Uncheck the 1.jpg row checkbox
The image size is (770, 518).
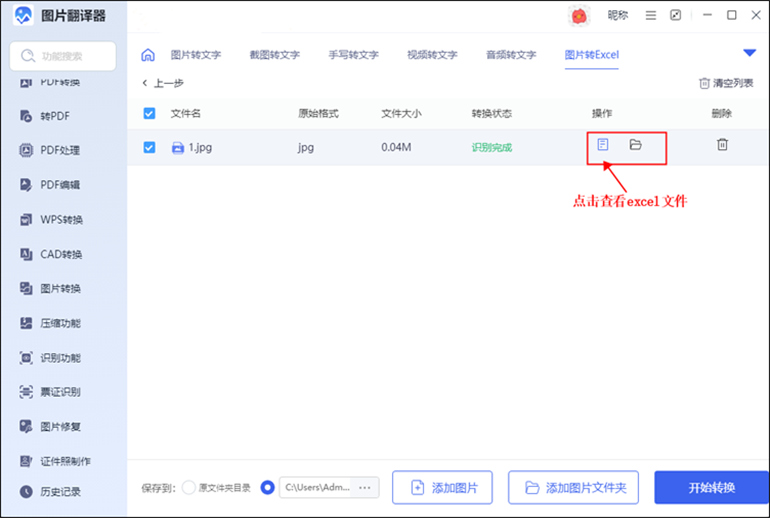[149, 147]
